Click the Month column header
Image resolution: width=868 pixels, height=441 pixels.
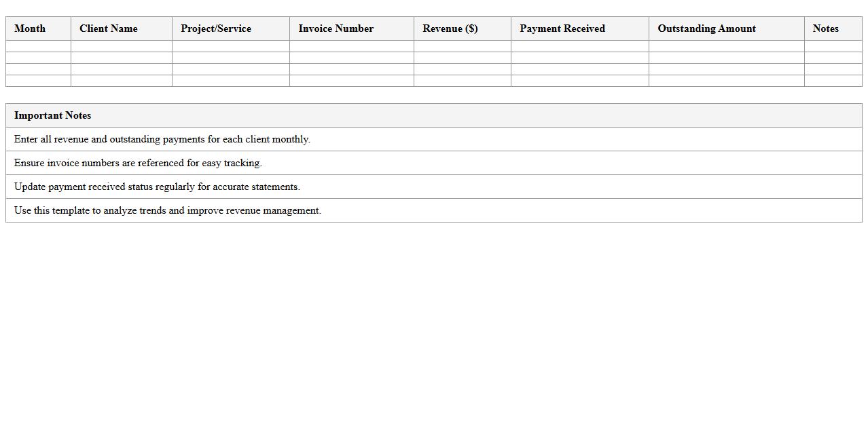(x=30, y=28)
